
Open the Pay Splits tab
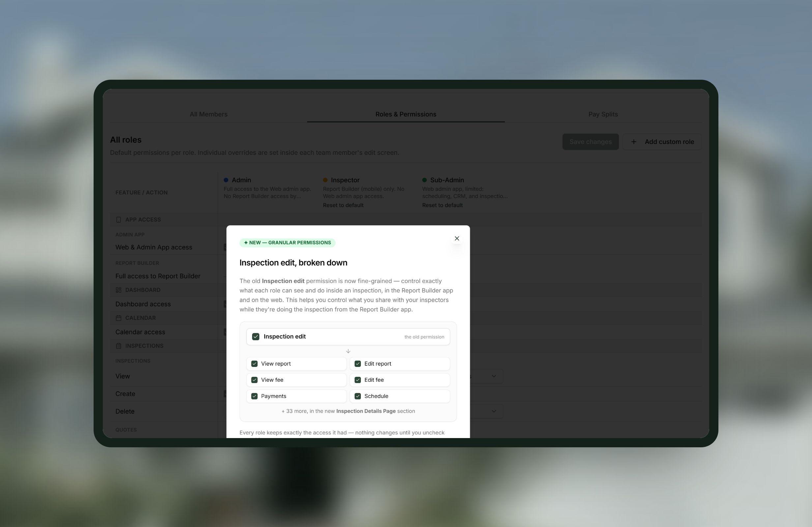pyautogui.click(x=603, y=114)
